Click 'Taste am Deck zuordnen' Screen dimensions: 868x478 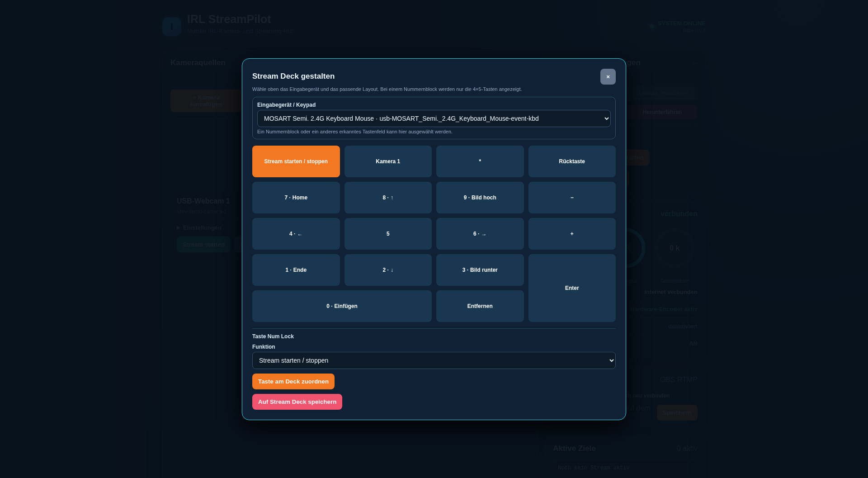tap(293, 382)
